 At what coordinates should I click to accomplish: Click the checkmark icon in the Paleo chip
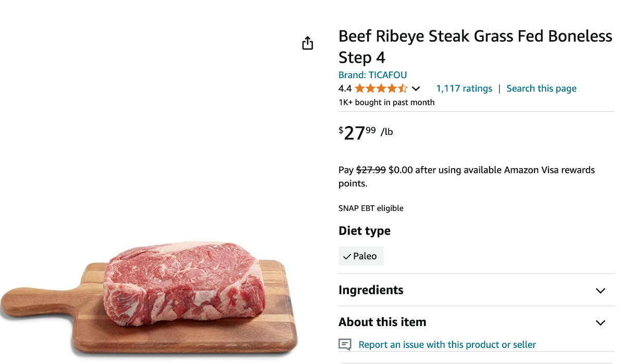point(347,257)
